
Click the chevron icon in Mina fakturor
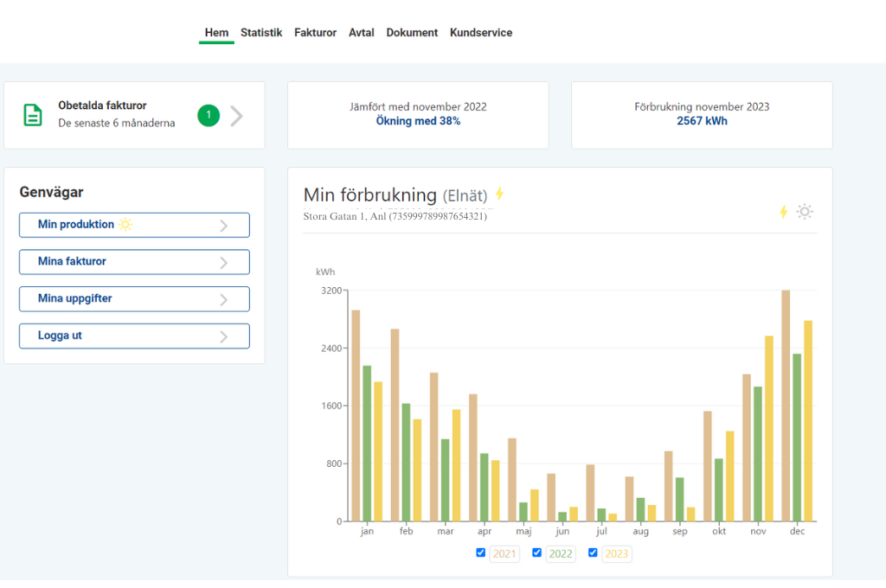223,263
